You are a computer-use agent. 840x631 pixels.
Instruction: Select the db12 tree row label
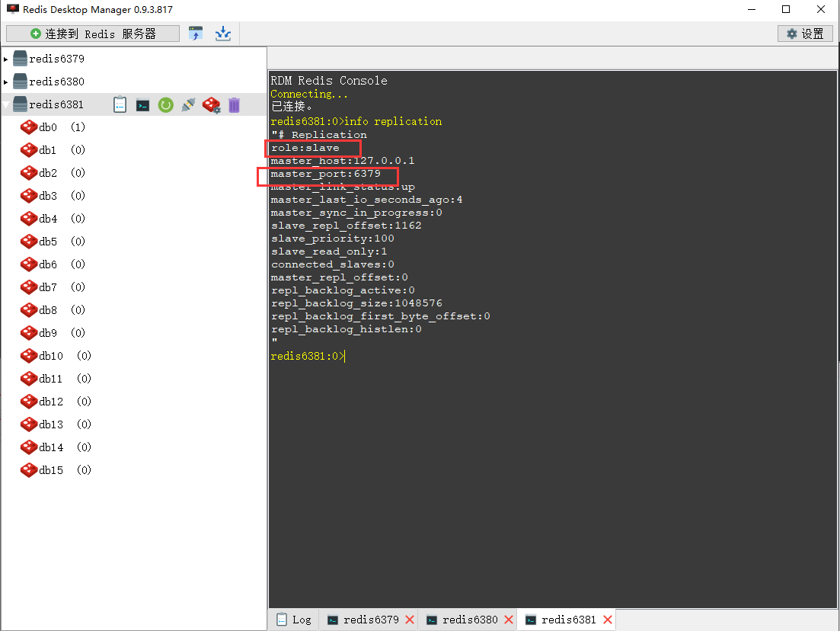tap(51, 402)
